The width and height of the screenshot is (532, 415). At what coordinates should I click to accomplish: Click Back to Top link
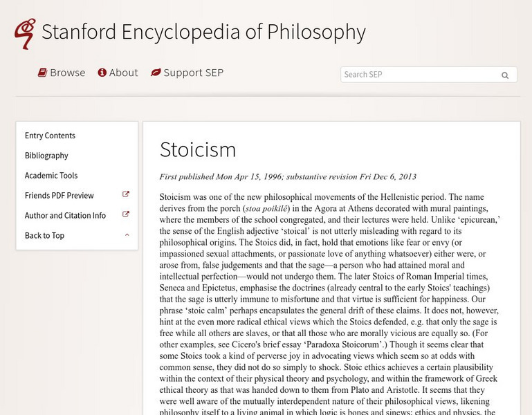(x=44, y=236)
